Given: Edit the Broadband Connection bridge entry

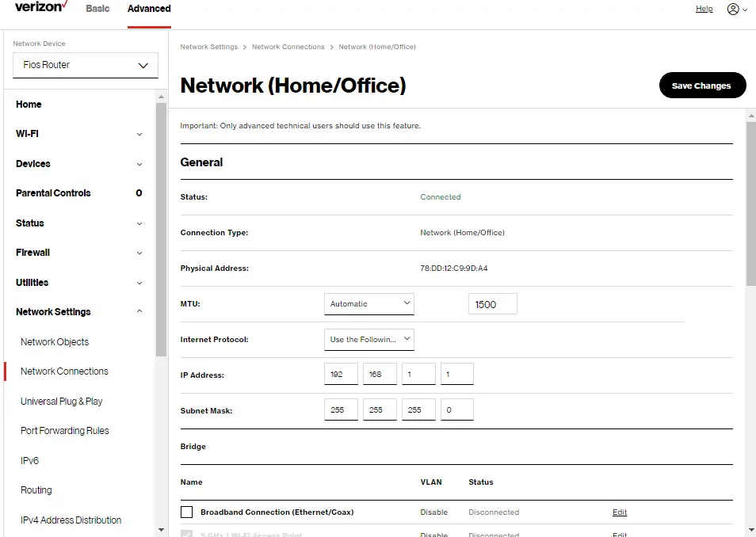Looking at the screenshot, I should (619, 512).
